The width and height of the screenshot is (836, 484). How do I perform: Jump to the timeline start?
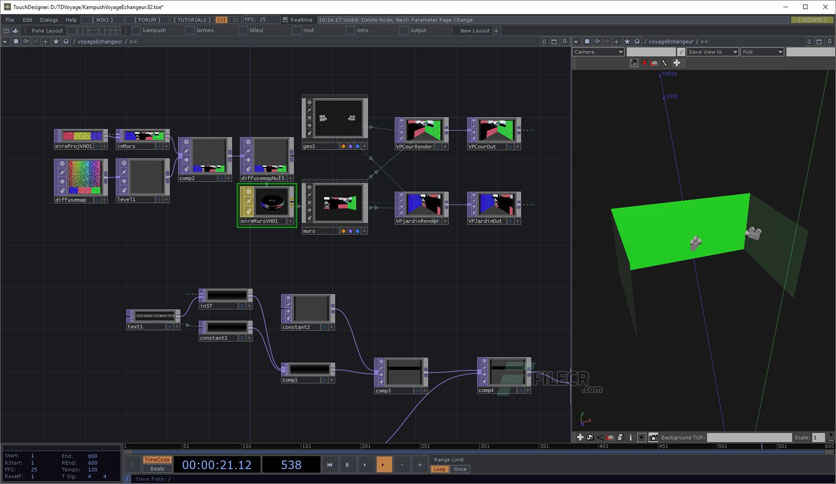[x=329, y=465]
